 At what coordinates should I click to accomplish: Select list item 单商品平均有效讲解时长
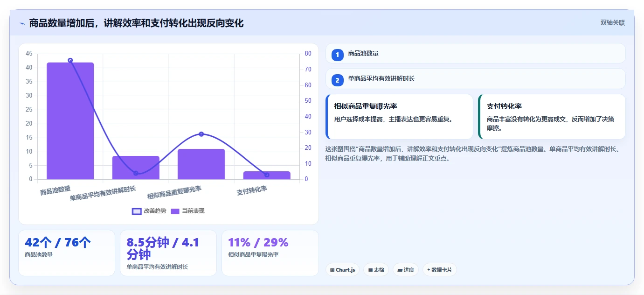(476, 78)
